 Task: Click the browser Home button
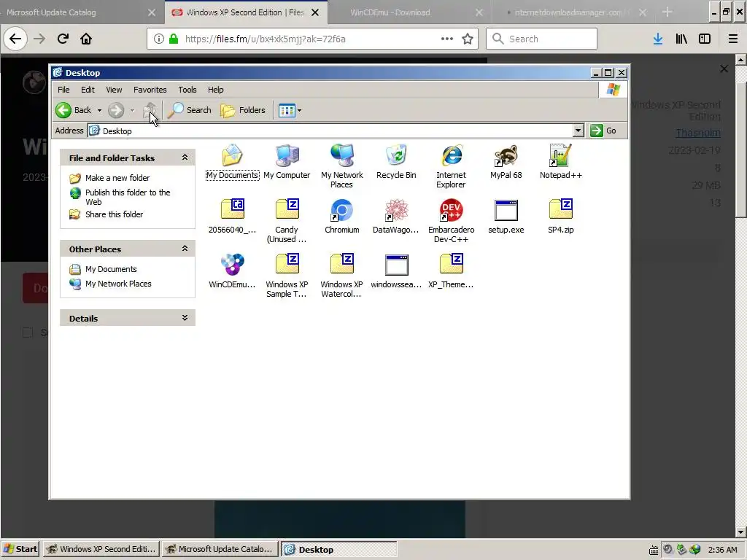coord(86,39)
